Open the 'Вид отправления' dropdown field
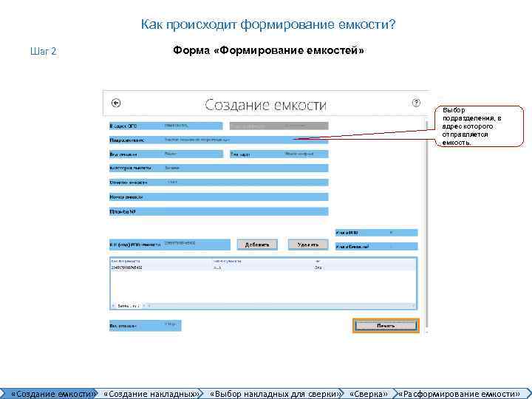Image resolution: width=532 pixels, height=399 pixels. [x=166, y=154]
